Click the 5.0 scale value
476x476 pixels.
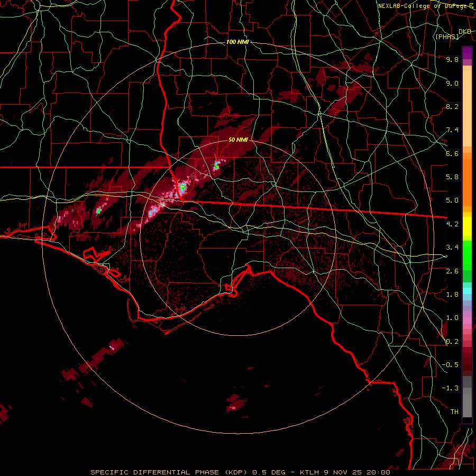coord(452,200)
